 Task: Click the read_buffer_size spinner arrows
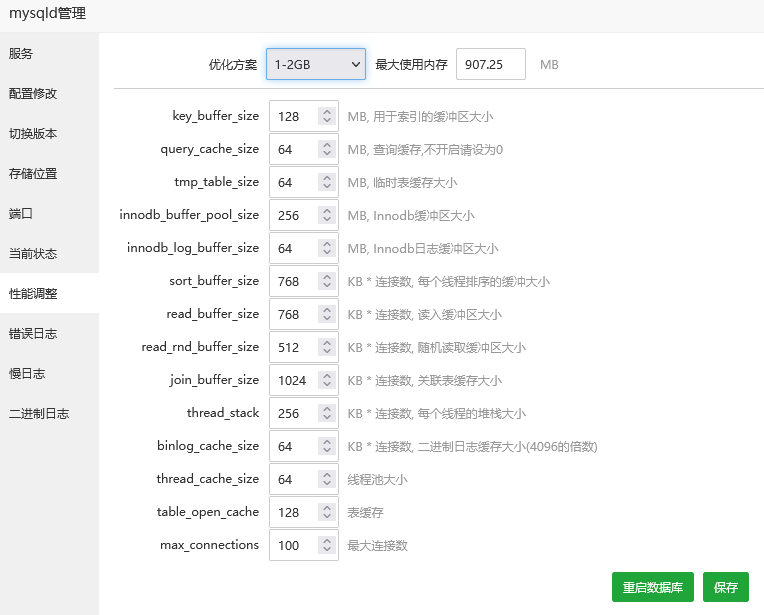point(327,314)
